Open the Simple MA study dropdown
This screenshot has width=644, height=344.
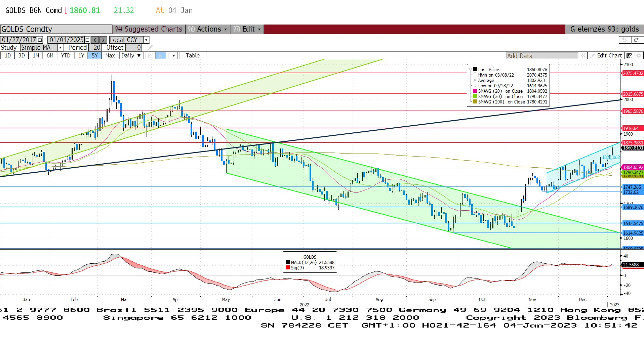(x=60, y=48)
